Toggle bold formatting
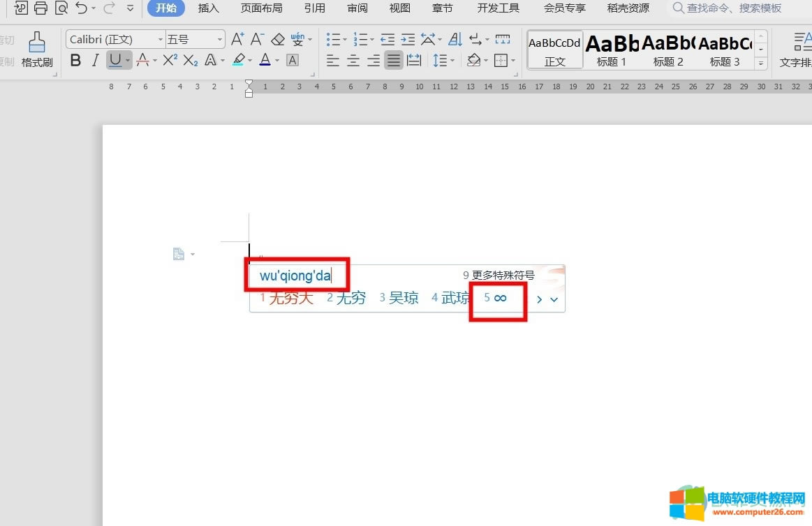Image resolution: width=812 pixels, height=526 pixels. coord(76,61)
